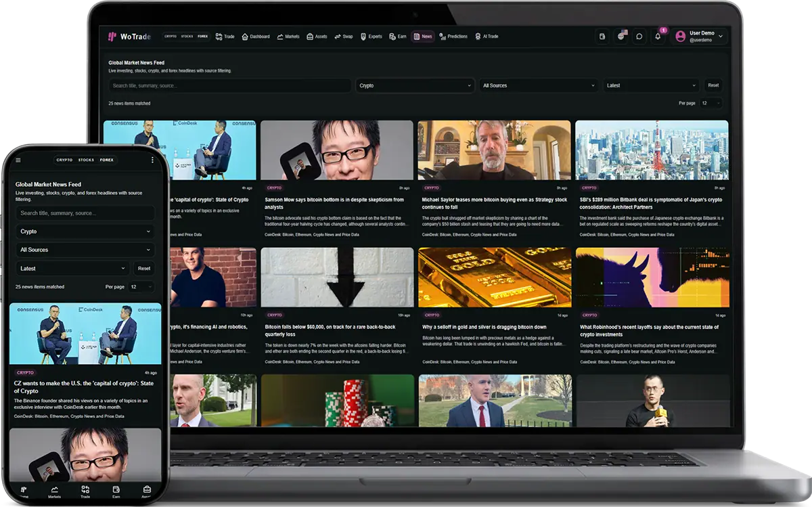This screenshot has width=812, height=507.
Task: Expand the User Demo account chevron
Action: coord(721,36)
